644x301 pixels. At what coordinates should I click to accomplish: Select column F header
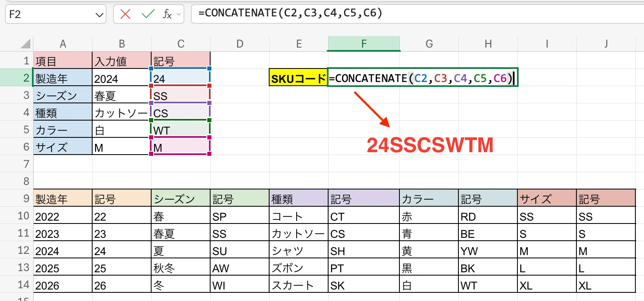click(364, 44)
